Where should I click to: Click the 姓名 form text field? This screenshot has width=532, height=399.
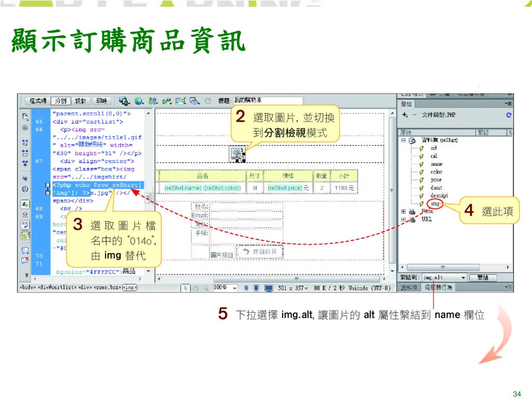coord(247,206)
